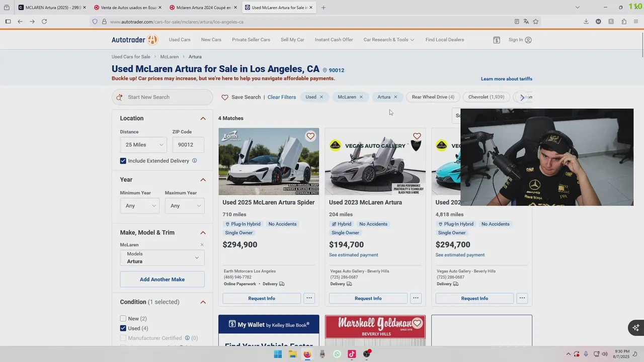Collapse the Condition section
Image resolution: width=644 pixels, height=362 pixels.
[x=203, y=302]
